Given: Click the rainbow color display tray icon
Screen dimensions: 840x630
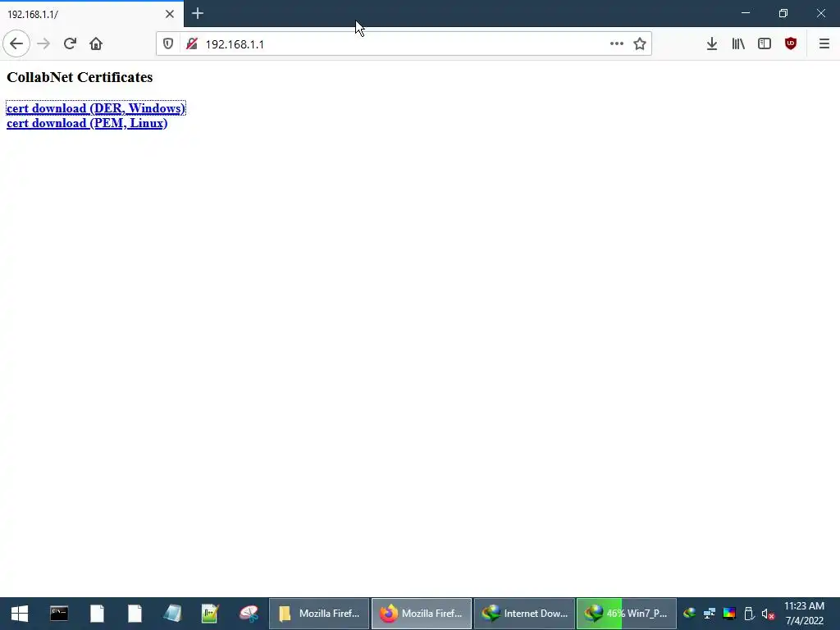Looking at the screenshot, I should click(729, 614).
